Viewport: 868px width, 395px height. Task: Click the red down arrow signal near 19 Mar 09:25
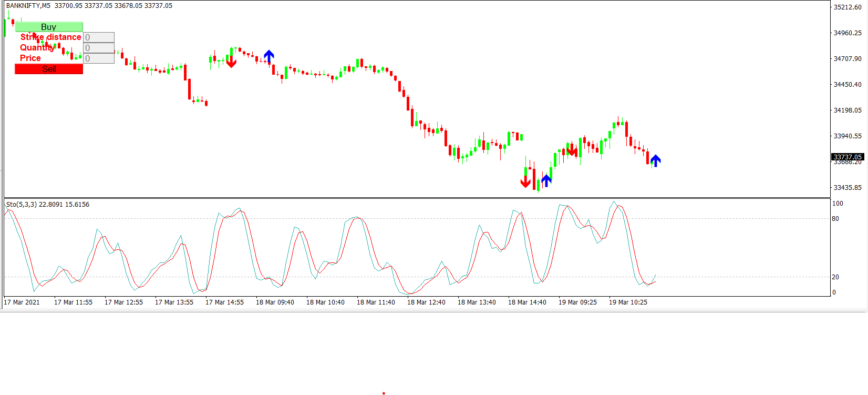coord(572,150)
